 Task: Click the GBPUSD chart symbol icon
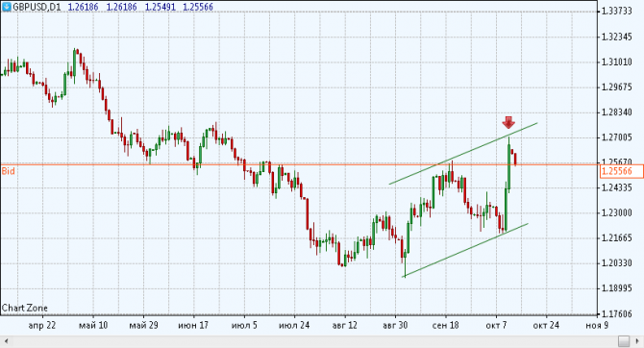click(x=7, y=7)
